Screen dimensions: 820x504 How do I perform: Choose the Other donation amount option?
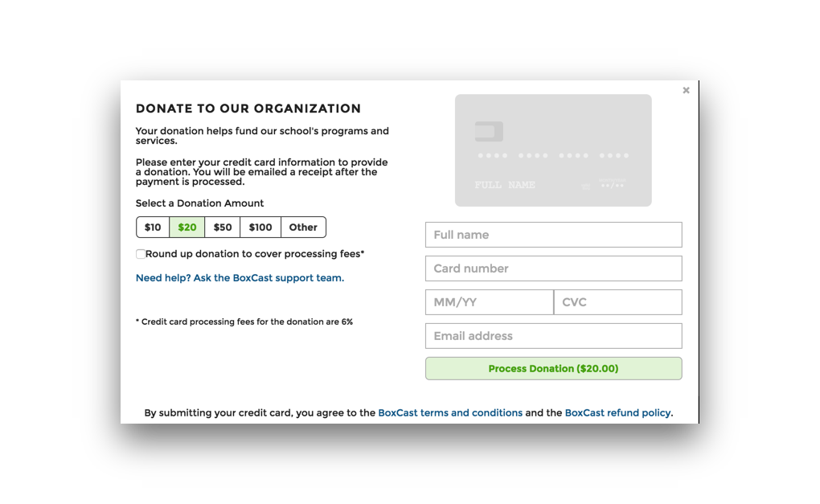pos(303,227)
